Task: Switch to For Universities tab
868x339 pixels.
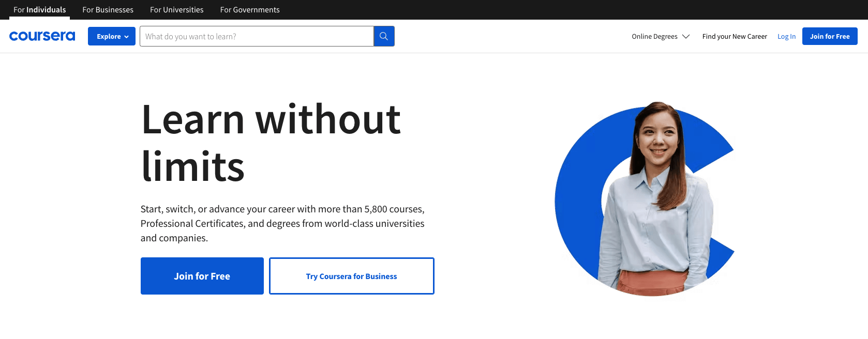Action: (x=177, y=10)
